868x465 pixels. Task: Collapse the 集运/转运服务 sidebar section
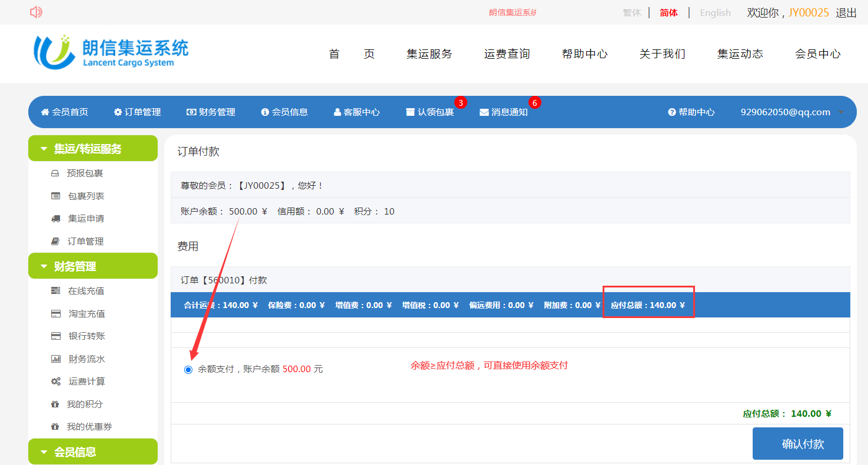[92, 149]
